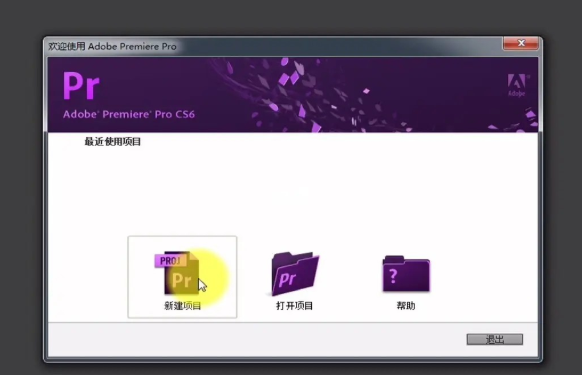Close the welcome dialog with red X
This screenshot has width=582, height=375.
(x=521, y=43)
